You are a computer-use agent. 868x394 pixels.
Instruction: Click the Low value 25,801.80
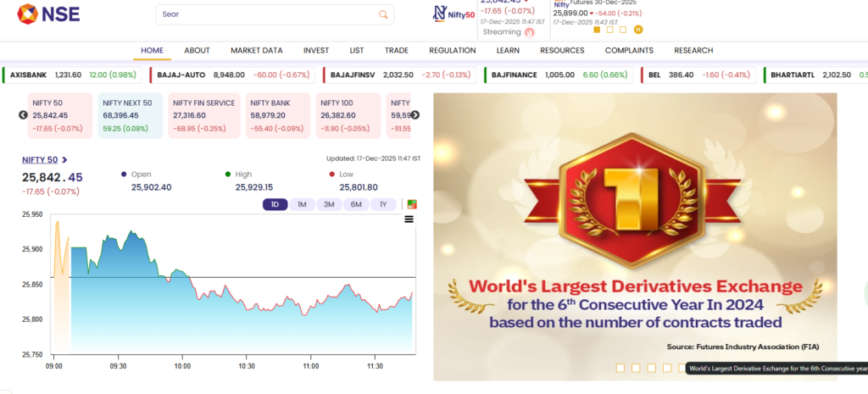click(359, 187)
